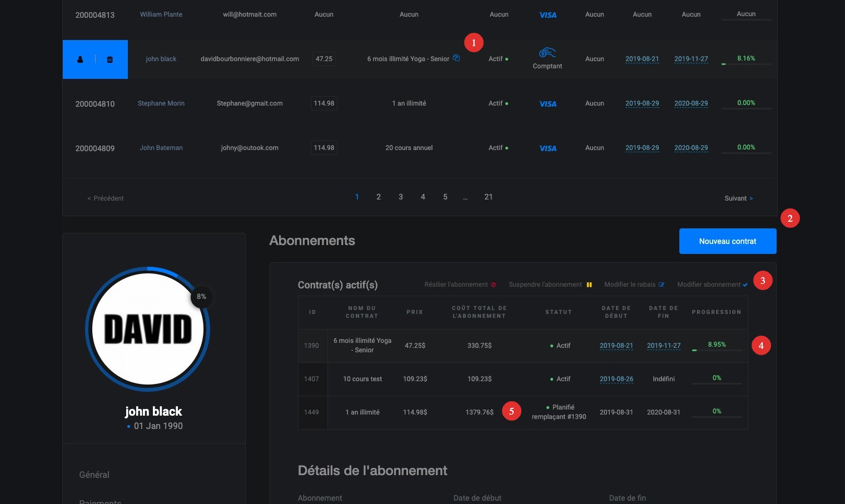Open Stephane Morin's client name link
This screenshot has width=845, height=504.
[161, 103]
